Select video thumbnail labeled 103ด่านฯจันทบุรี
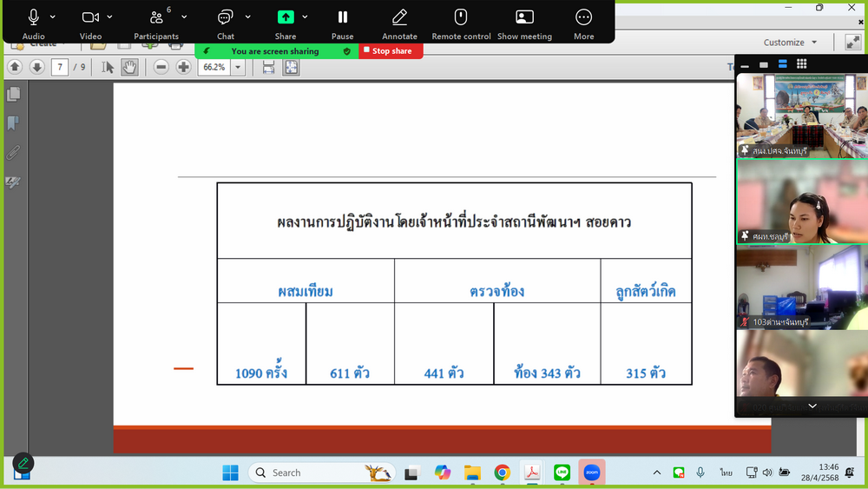Screen dimensions: 868x489 (802, 287)
